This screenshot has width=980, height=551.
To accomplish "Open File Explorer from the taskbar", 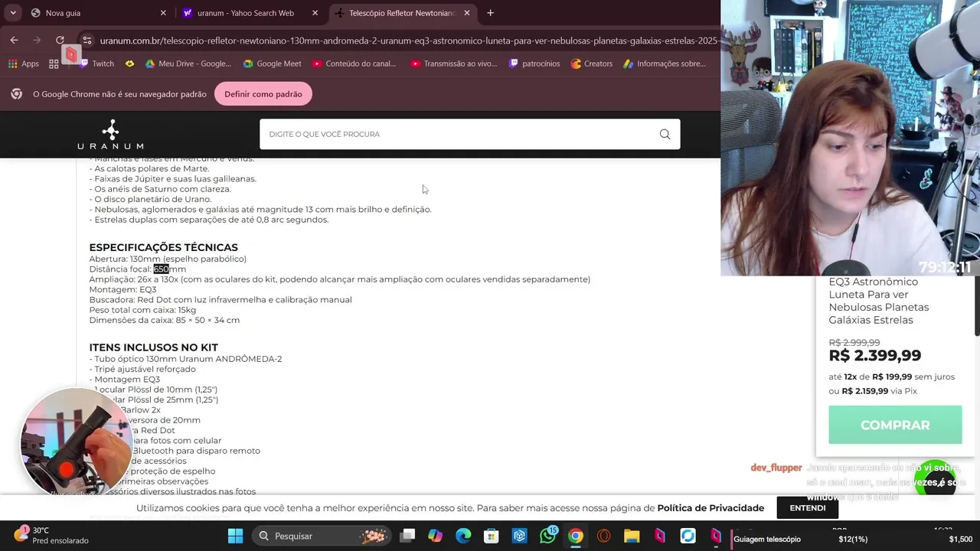I will 632,536.
